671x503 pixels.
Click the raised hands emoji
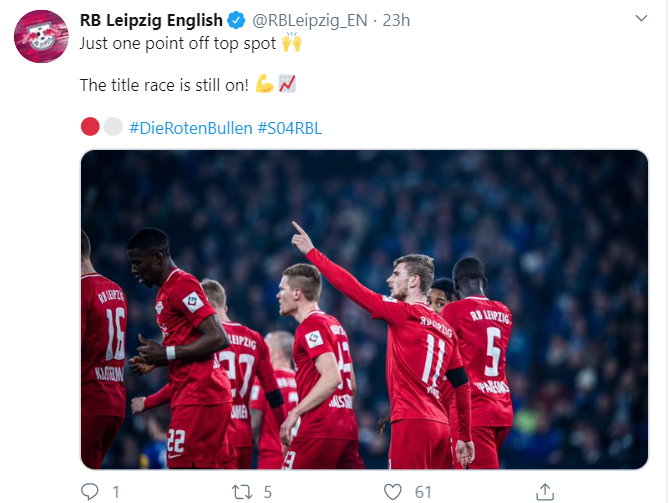click(x=292, y=42)
